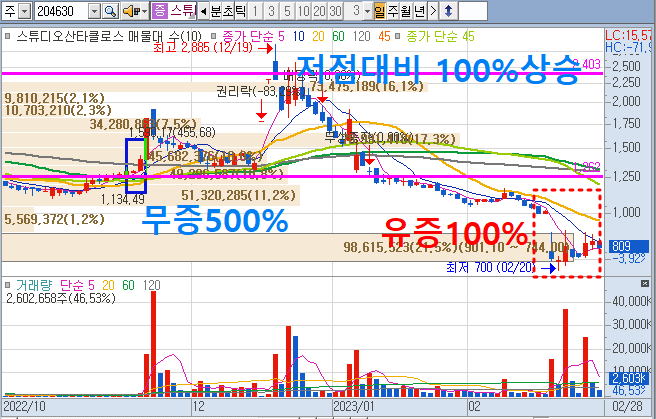
Task: Click the green 60 price average label
Action: [x=338, y=36]
